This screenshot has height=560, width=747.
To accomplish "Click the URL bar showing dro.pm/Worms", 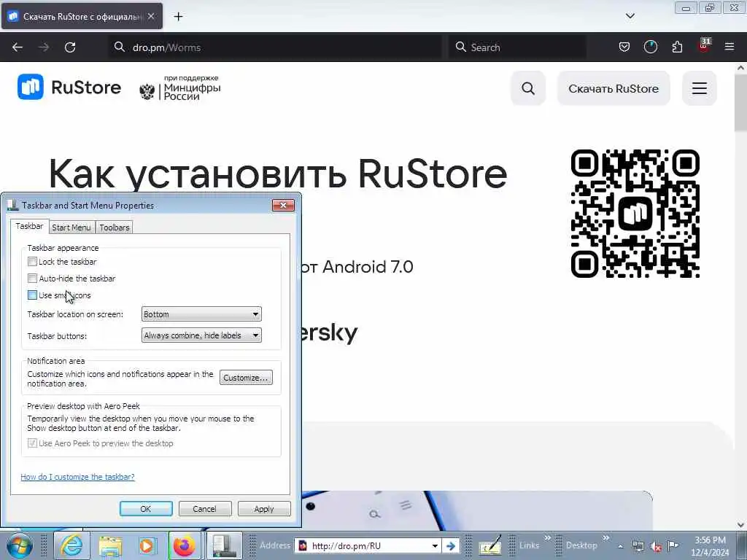I will (x=275, y=47).
